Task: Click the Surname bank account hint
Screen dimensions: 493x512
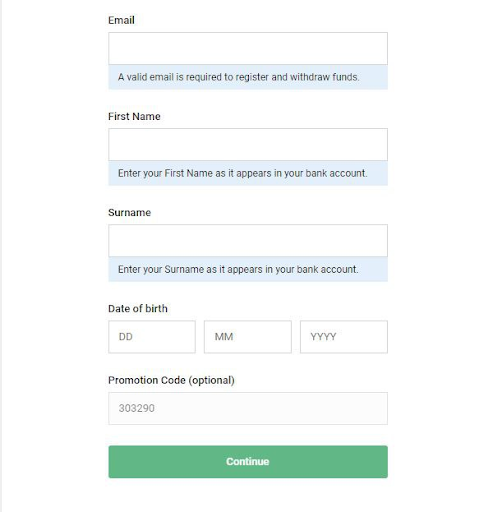Action: tap(248, 269)
